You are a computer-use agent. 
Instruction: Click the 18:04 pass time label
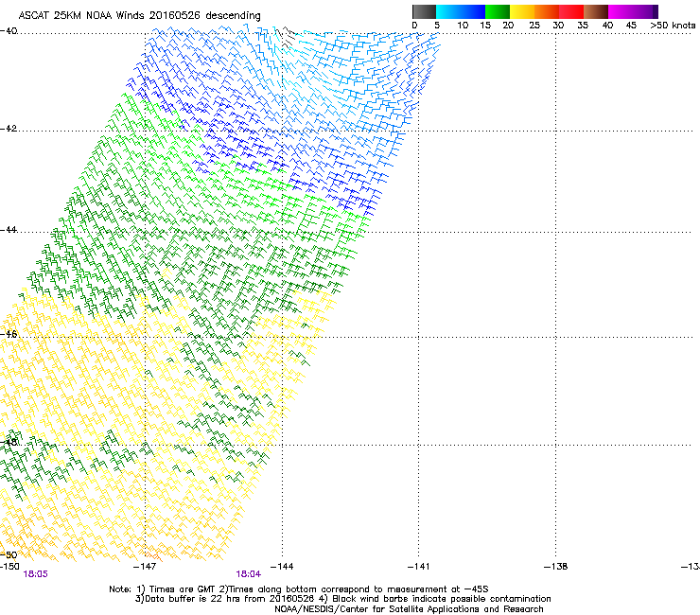(248, 574)
